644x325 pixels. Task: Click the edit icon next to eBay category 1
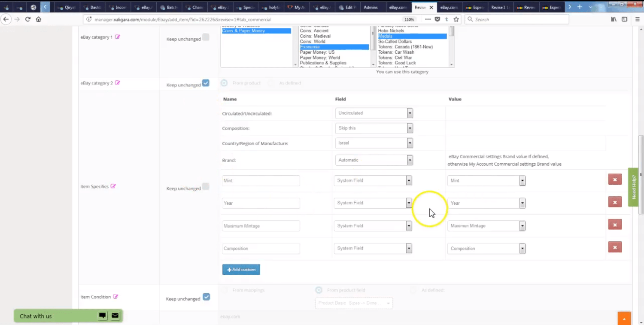[x=117, y=37]
